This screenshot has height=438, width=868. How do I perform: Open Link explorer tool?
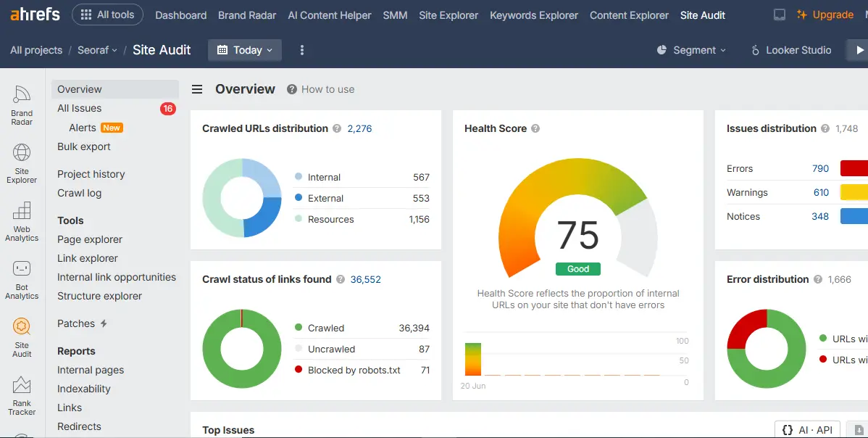(x=88, y=258)
